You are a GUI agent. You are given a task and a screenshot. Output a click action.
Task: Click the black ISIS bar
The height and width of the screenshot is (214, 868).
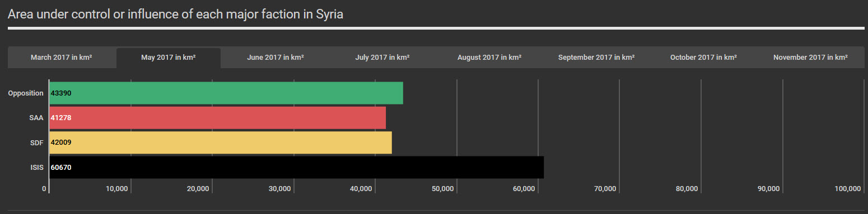pos(297,167)
